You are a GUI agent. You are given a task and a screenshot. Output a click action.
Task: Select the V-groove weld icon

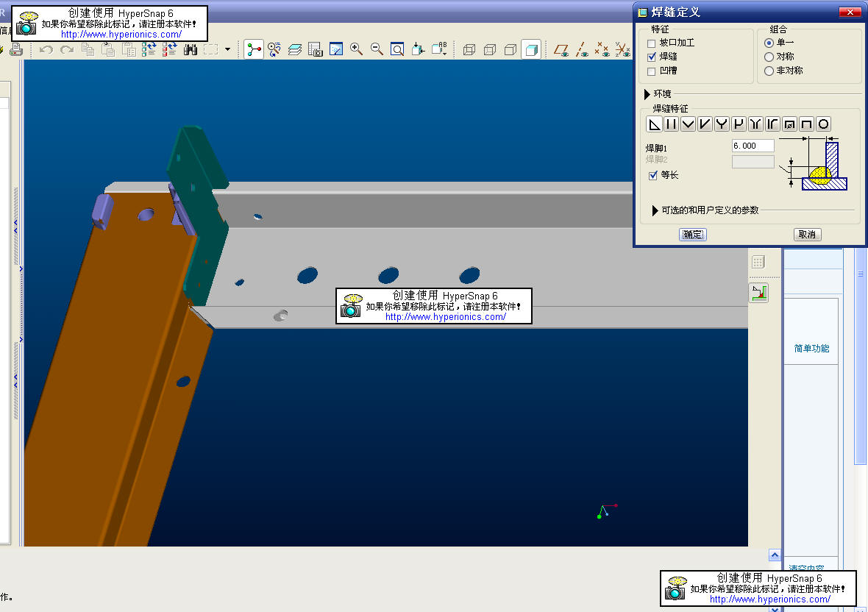tap(688, 124)
